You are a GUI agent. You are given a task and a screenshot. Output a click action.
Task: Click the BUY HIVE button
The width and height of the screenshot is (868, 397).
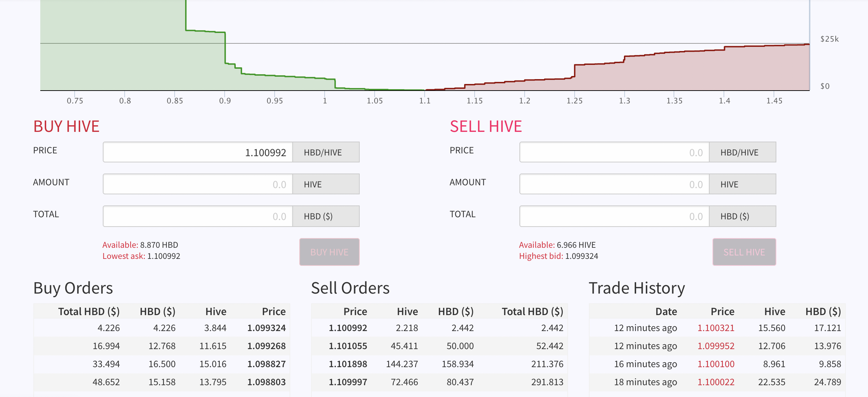(x=329, y=252)
